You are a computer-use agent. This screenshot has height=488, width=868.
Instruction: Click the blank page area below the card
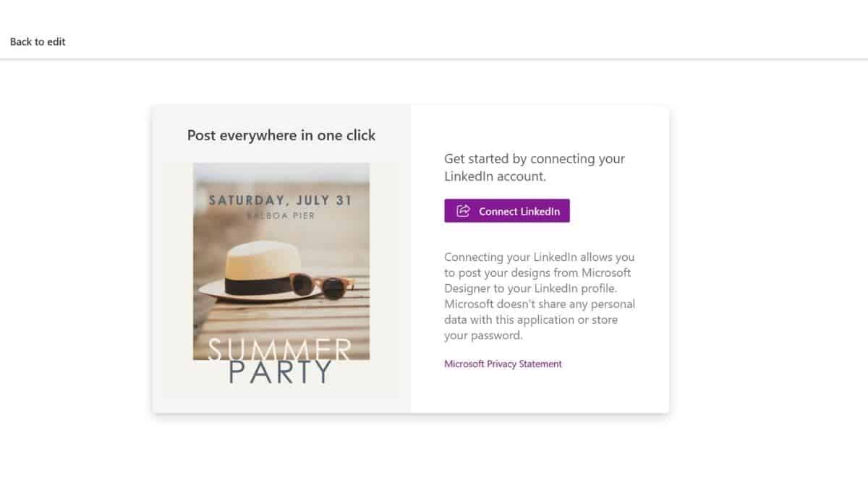[x=434, y=452]
